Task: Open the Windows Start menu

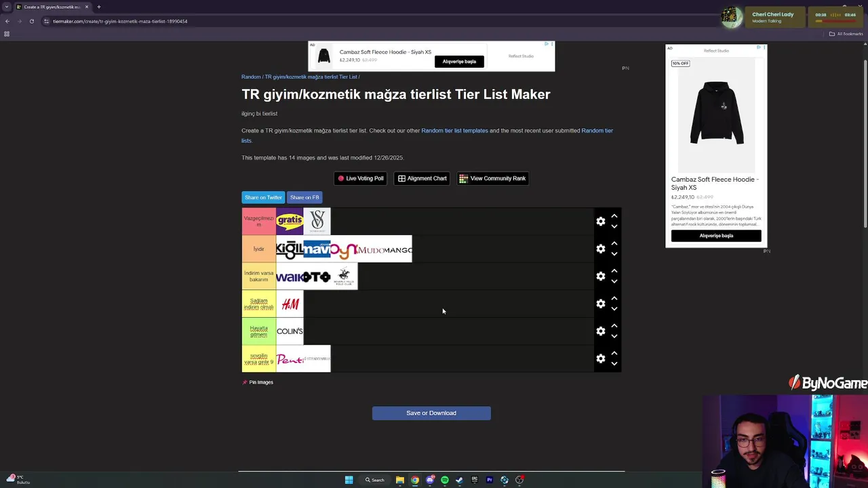Action: (349, 480)
